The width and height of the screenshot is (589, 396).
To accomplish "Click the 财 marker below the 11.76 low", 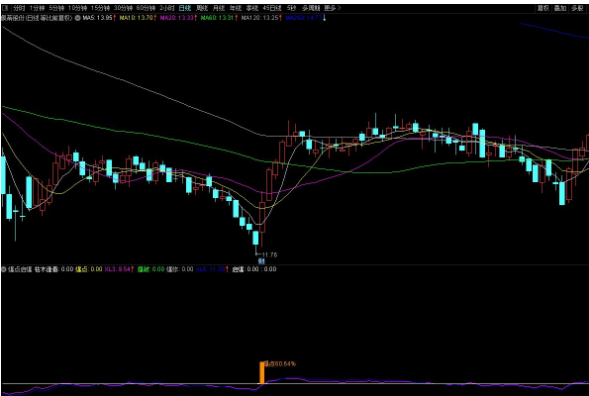I will [x=261, y=261].
